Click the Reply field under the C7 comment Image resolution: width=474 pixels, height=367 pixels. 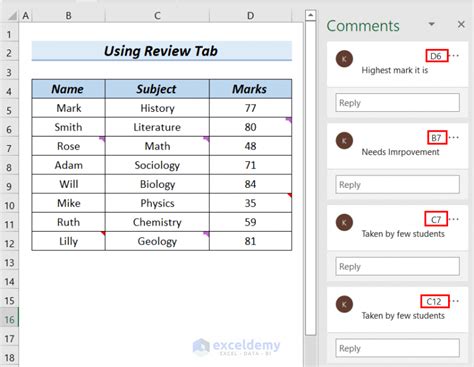[x=397, y=266]
